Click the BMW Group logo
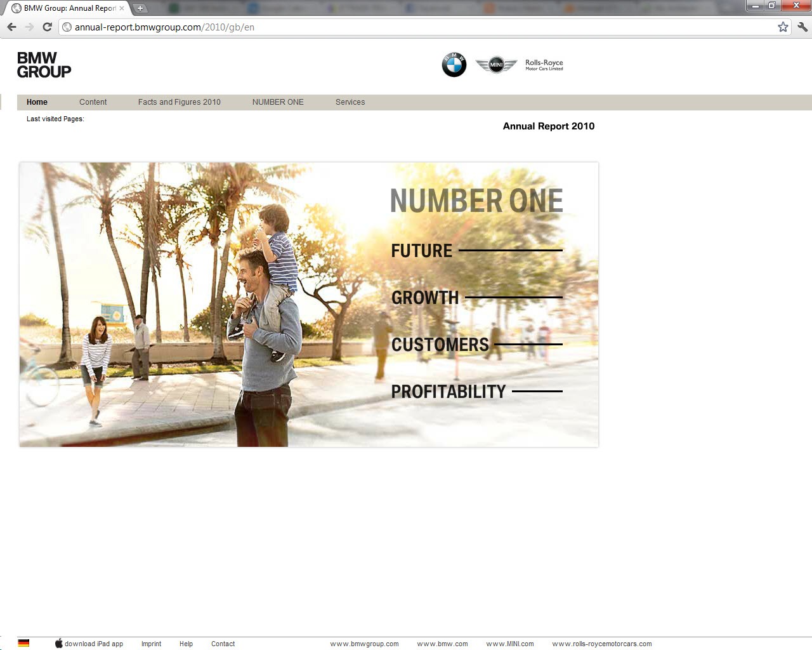The image size is (812, 650). click(x=44, y=65)
